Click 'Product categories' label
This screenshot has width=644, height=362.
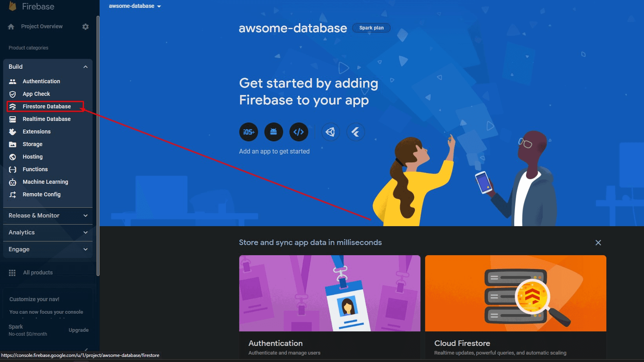[x=29, y=48]
